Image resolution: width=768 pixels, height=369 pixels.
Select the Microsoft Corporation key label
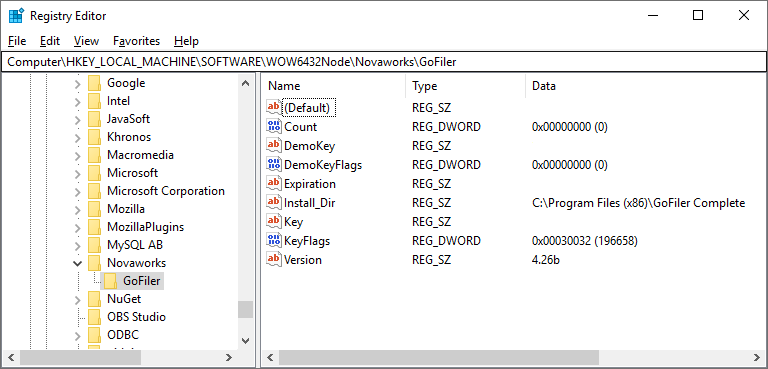pyautogui.click(x=166, y=191)
